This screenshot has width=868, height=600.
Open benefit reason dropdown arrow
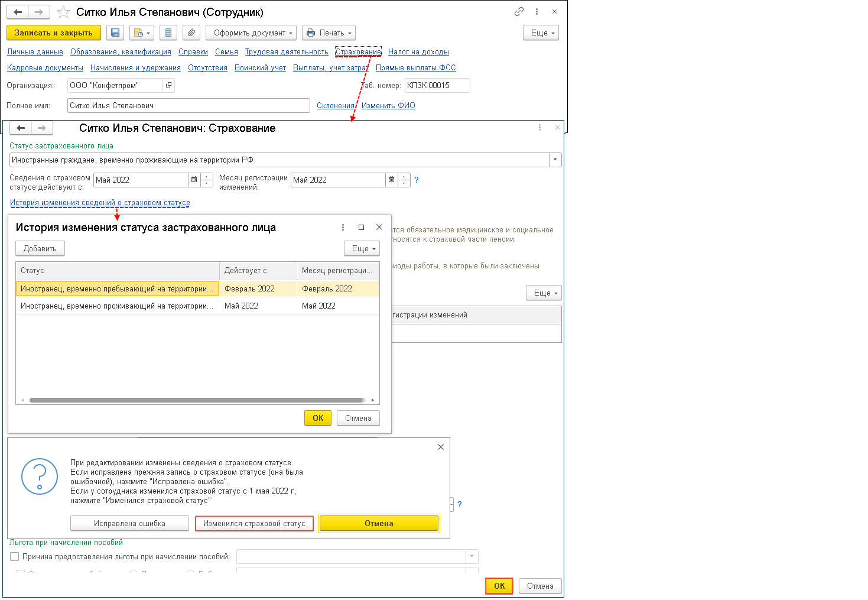point(472,556)
